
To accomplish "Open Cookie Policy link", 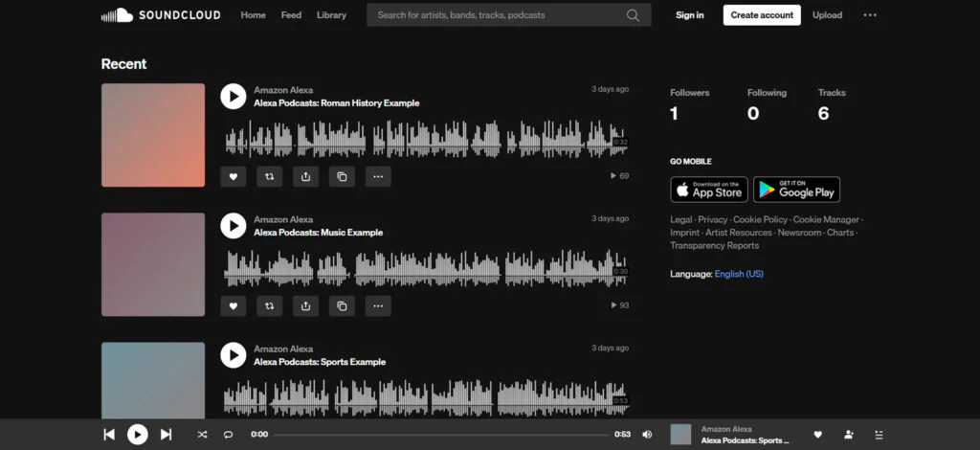I will [760, 219].
